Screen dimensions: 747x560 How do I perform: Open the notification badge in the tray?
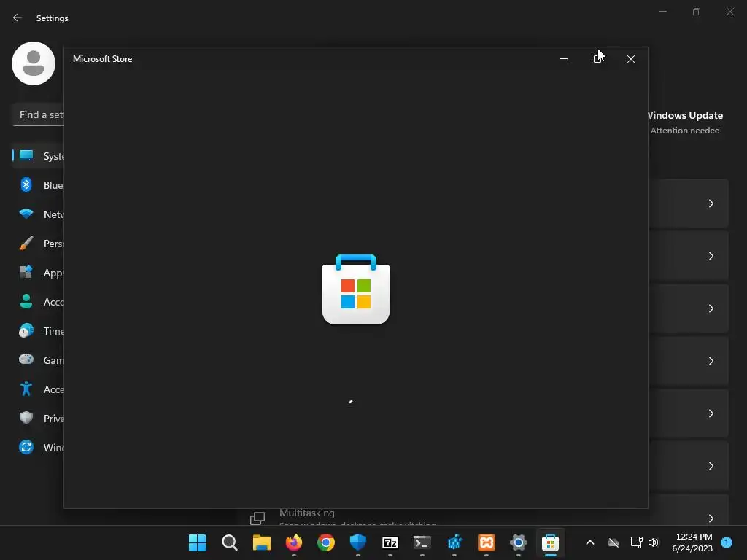[727, 542]
